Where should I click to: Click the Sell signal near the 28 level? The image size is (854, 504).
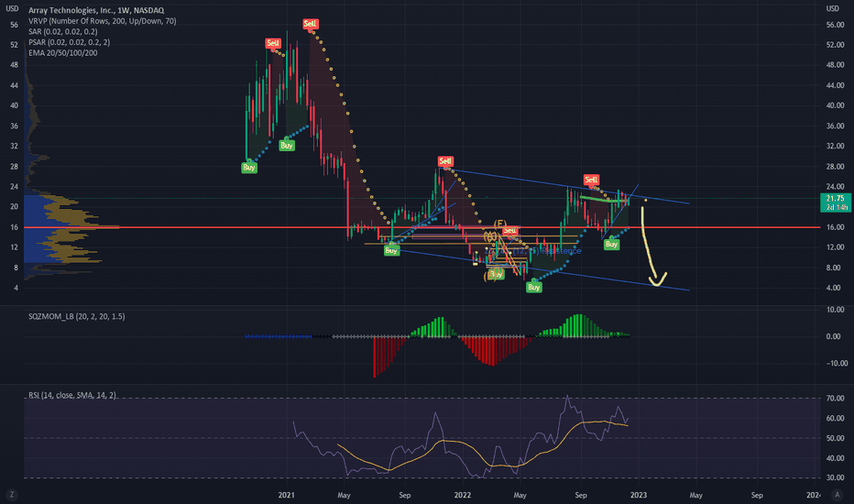[x=445, y=160]
